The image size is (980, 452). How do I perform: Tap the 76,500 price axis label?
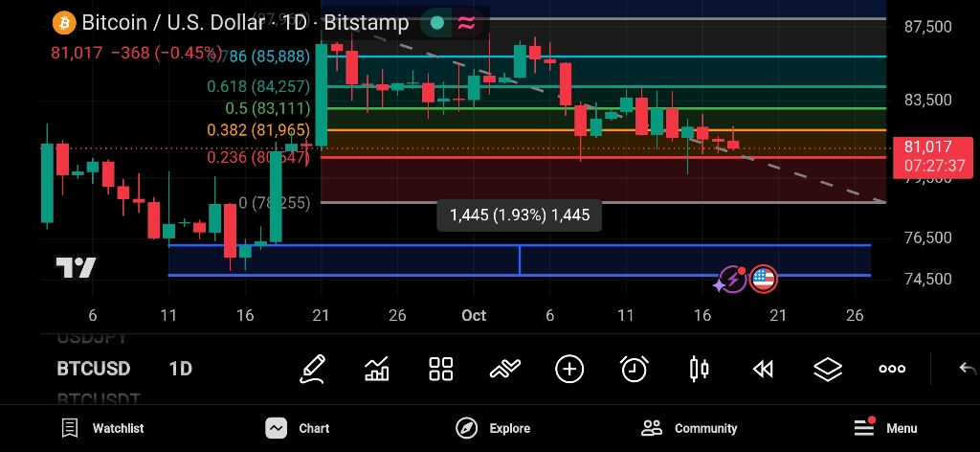928,237
